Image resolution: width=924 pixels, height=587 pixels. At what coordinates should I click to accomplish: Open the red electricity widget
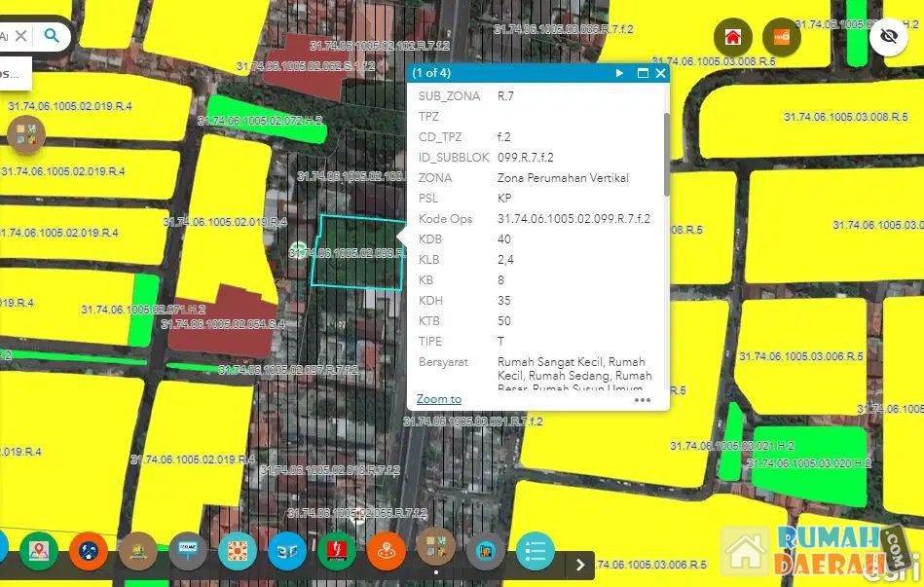[337, 551]
